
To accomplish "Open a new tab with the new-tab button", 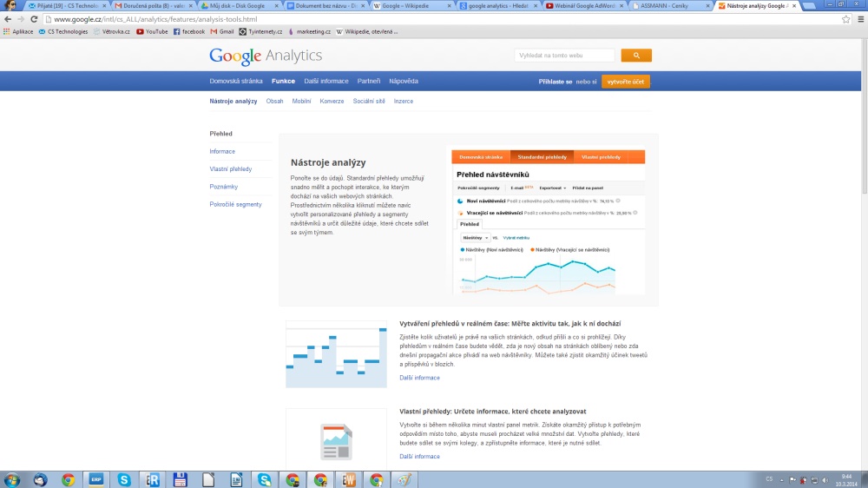I will click(x=809, y=5).
